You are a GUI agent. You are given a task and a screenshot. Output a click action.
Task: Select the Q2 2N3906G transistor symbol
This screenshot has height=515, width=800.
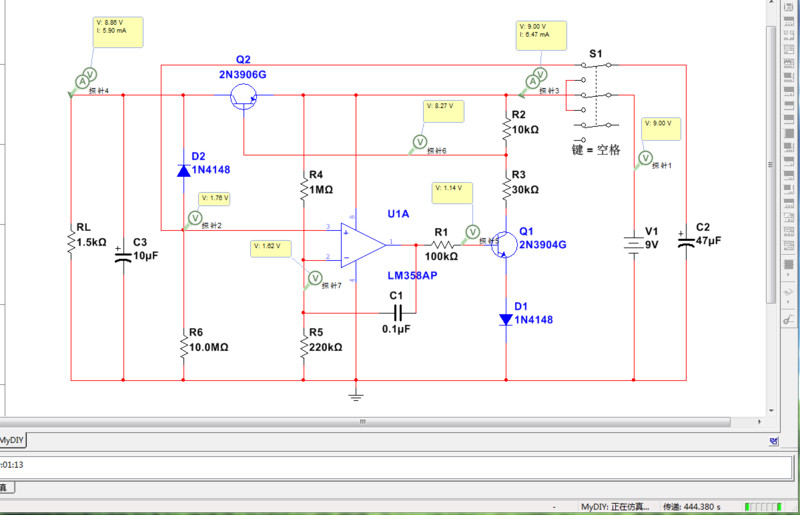pos(243,96)
